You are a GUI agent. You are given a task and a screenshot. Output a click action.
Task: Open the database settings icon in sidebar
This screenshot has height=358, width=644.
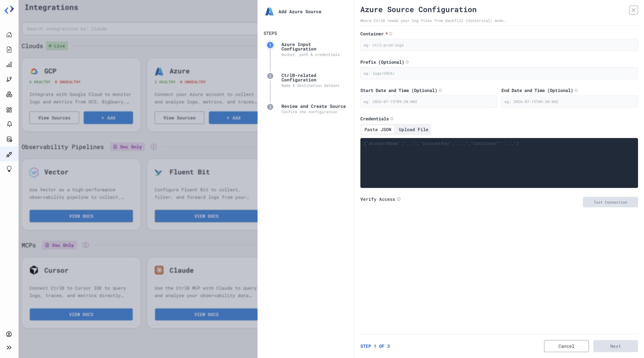9,139
